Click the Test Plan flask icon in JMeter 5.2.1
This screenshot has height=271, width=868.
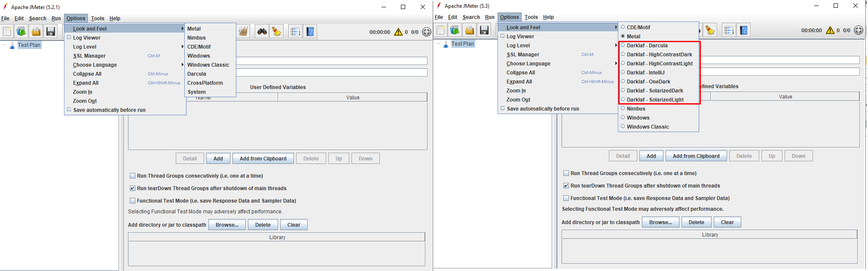(12, 45)
